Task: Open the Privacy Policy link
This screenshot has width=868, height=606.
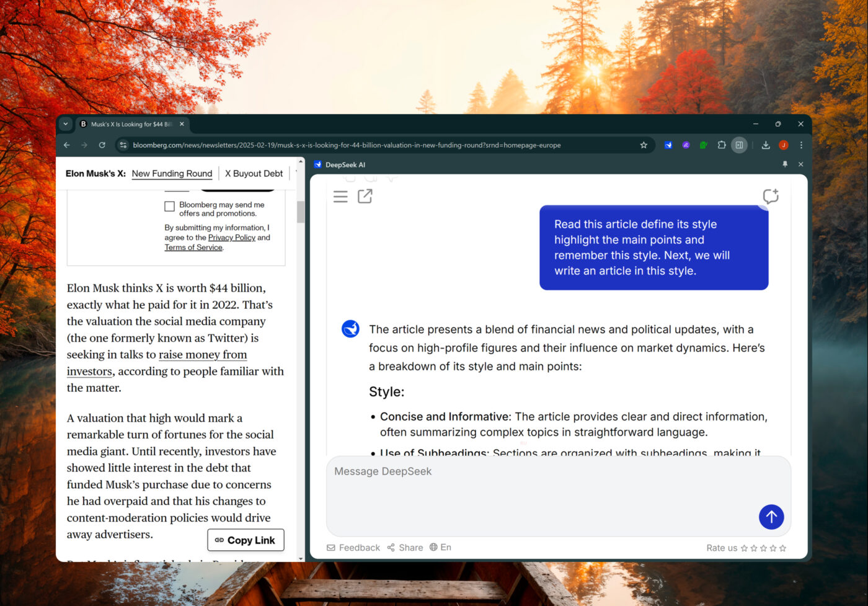Action: coord(231,238)
